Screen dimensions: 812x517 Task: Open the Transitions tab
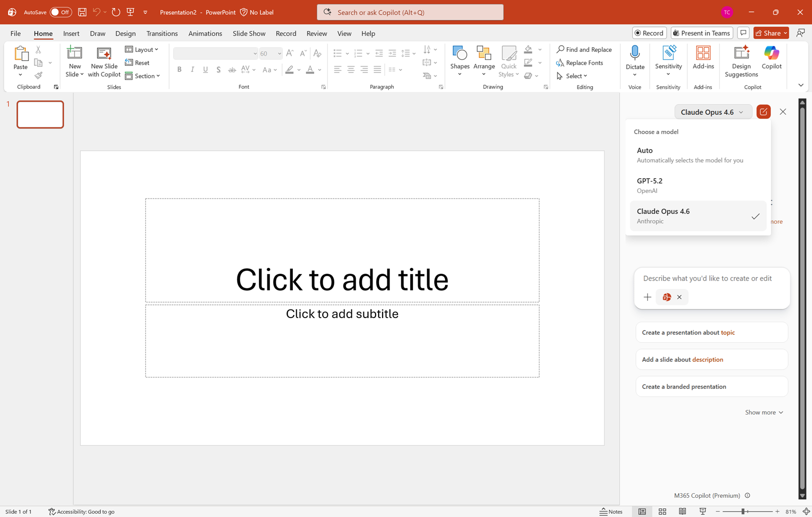162,33
